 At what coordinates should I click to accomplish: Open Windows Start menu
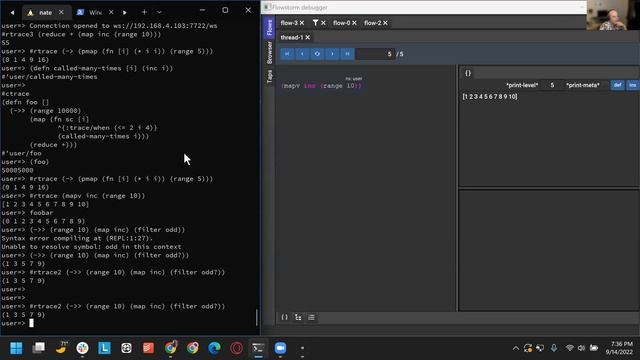[x=16, y=348]
